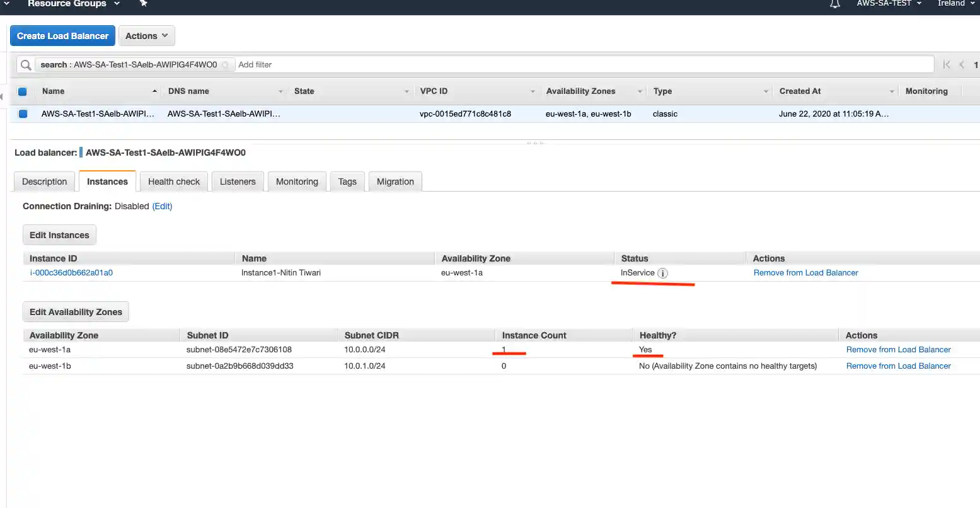
Task: Open the AWS-SA-TEST account dropdown
Action: tap(889, 4)
